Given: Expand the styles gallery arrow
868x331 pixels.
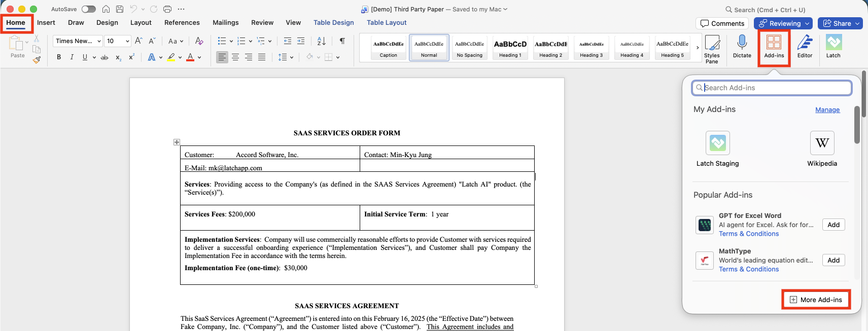Looking at the screenshot, I should point(698,48).
